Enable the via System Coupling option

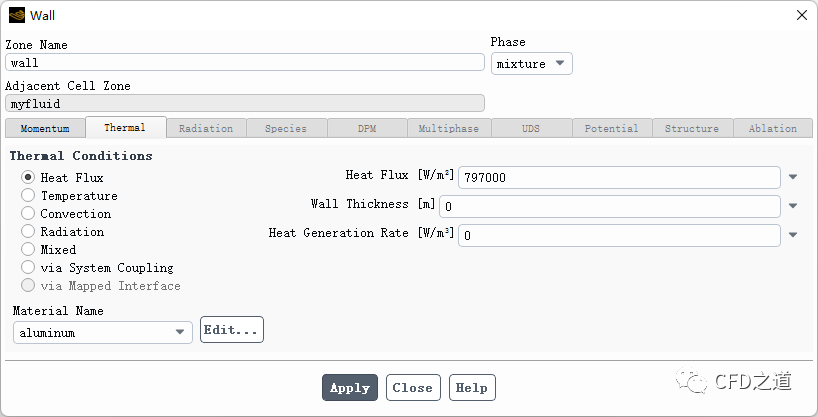click(28, 267)
